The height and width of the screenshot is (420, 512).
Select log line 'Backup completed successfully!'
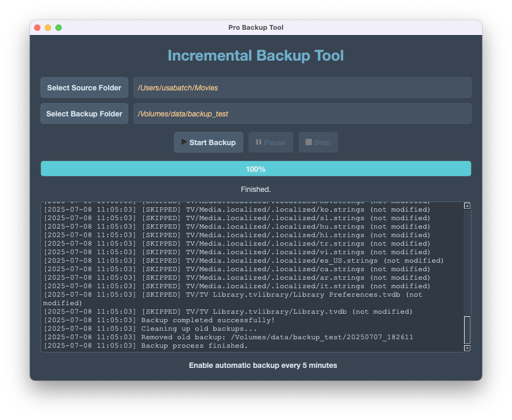tap(159, 320)
